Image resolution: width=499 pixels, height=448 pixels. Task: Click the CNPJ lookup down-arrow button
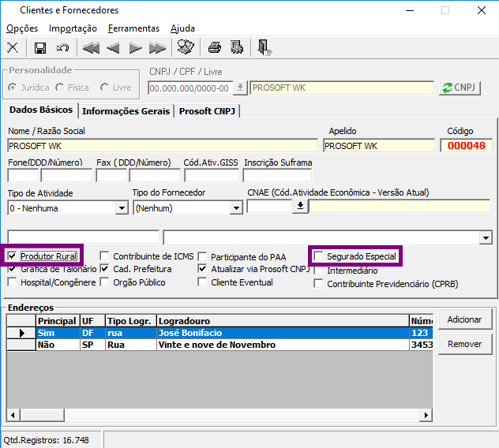click(x=240, y=88)
